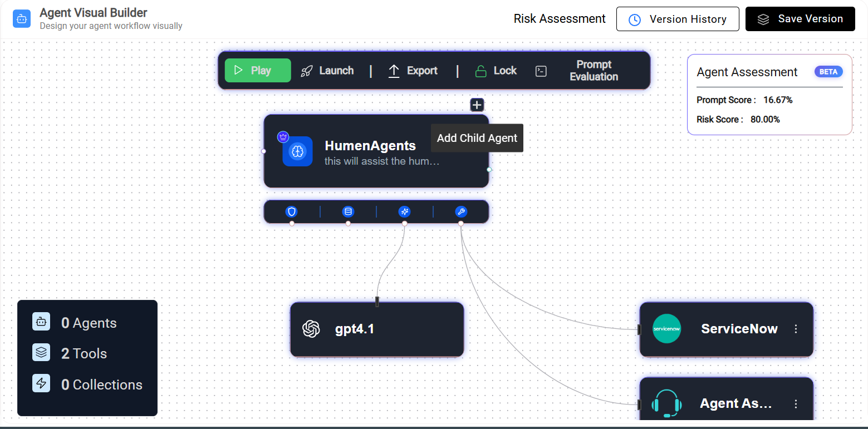The image size is (868, 429).
Task: Click the plus icon to add child agent
Action: [x=477, y=105]
